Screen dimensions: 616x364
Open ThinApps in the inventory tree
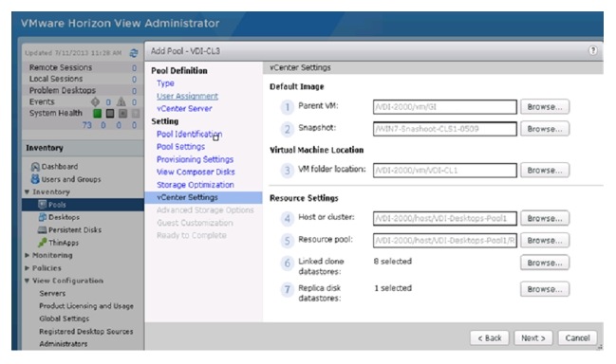pos(64,243)
